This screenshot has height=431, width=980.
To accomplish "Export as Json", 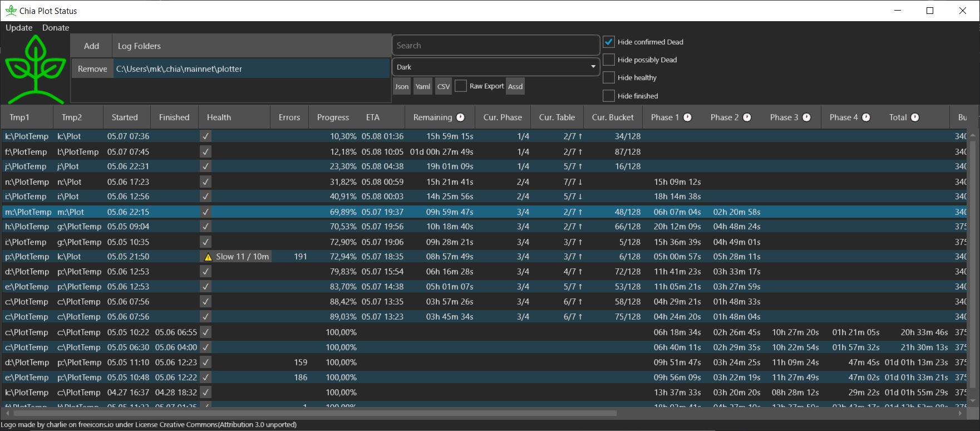I will [402, 86].
